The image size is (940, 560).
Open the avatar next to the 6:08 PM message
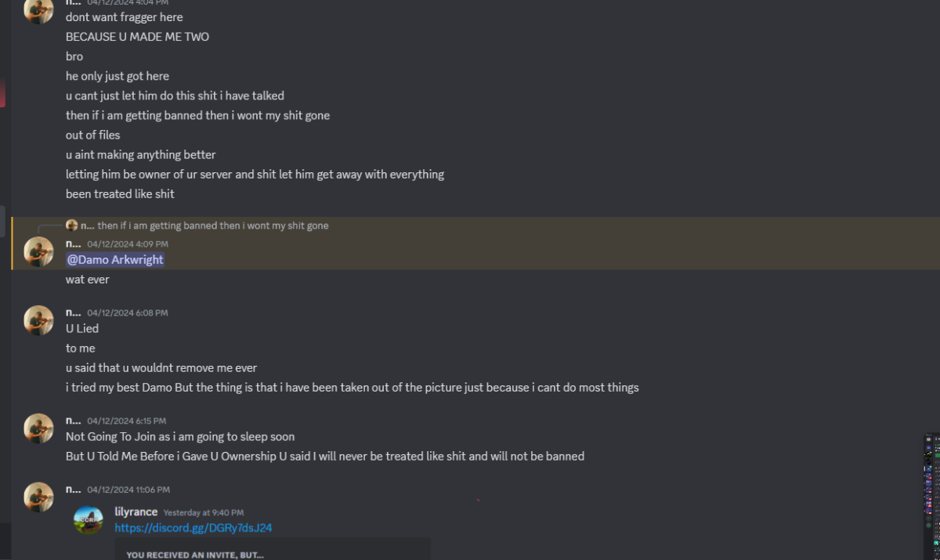click(x=38, y=320)
